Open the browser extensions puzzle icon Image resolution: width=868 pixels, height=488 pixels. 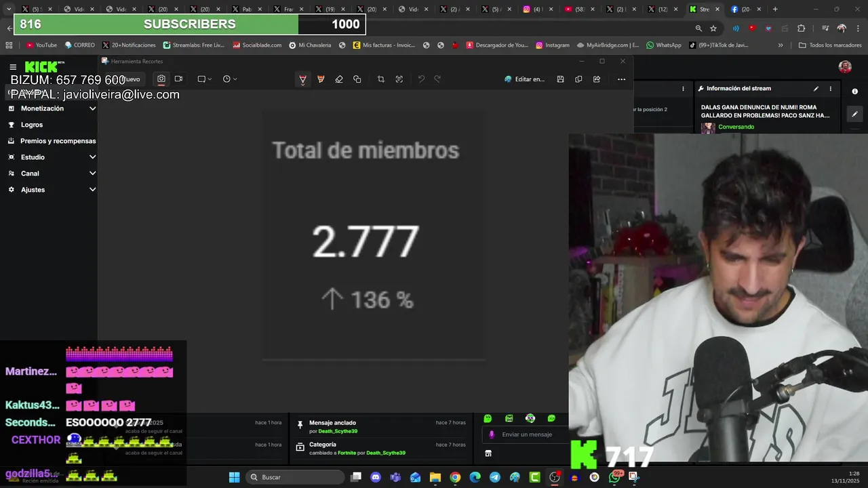[802, 28]
